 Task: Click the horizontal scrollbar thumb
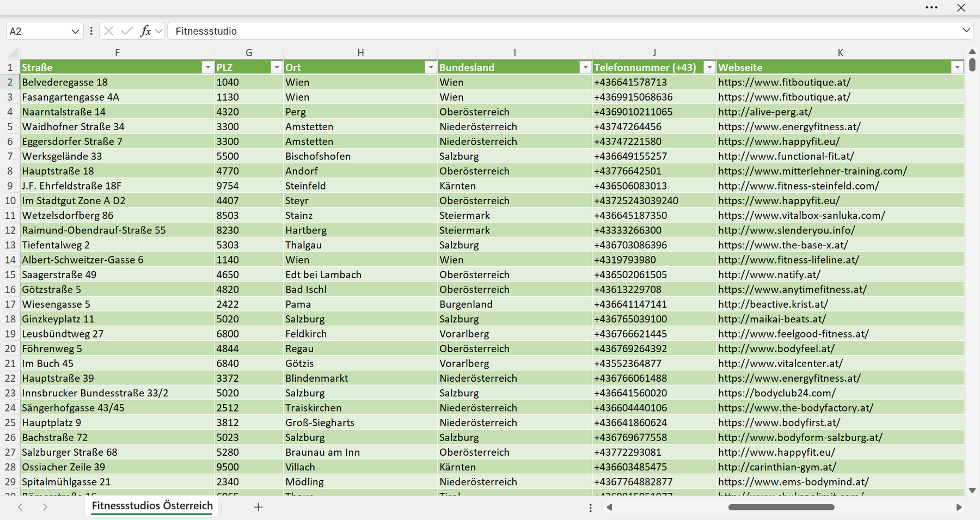781,507
